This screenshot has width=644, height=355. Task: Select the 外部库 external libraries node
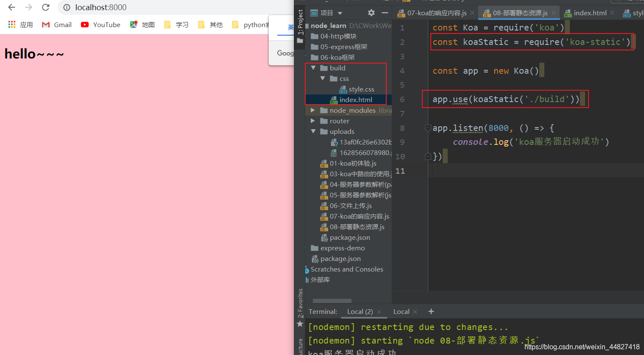(317, 280)
